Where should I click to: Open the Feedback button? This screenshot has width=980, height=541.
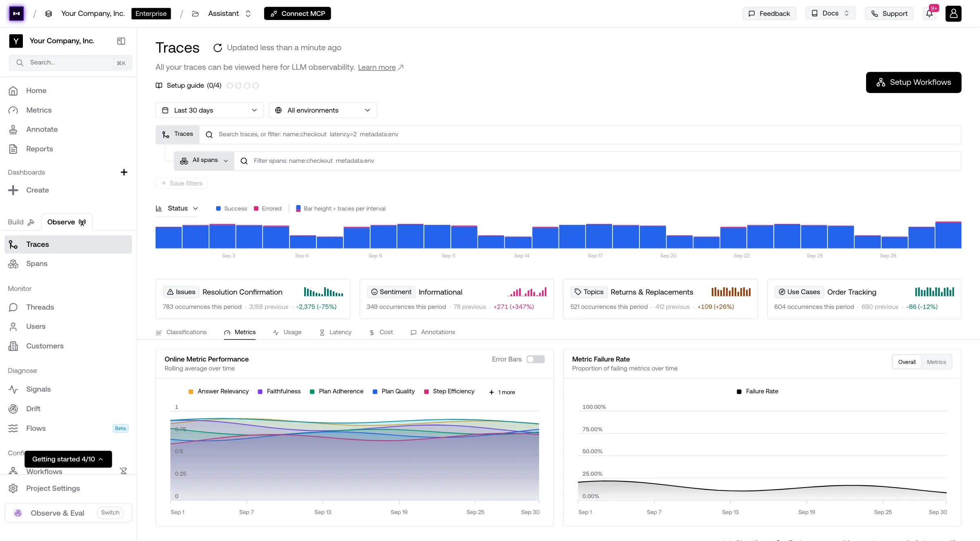coord(769,13)
